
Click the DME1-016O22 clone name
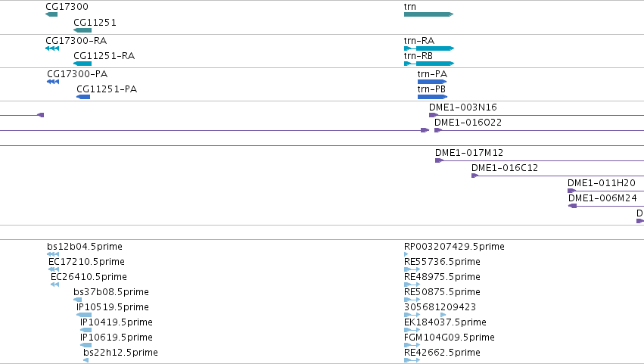[468, 123]
